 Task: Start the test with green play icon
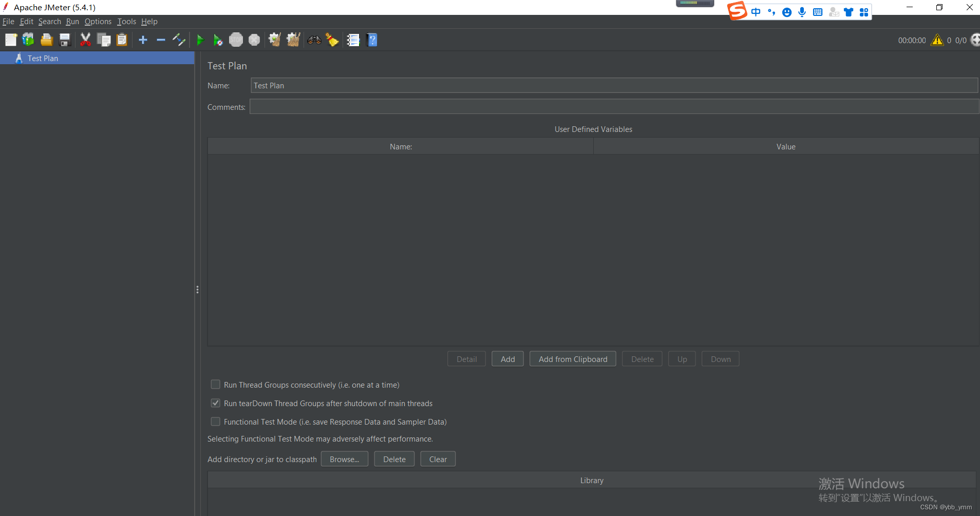click(200, 40)
